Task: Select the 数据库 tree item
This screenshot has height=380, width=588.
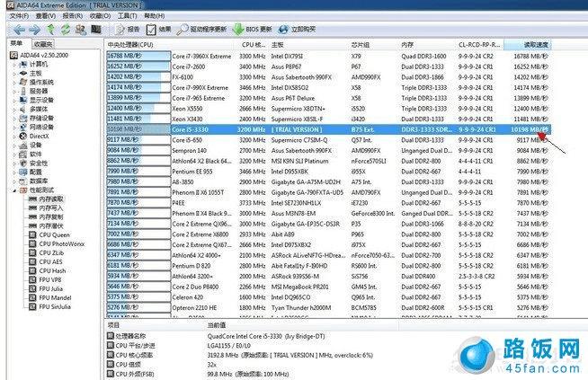Action: [33, 181]
